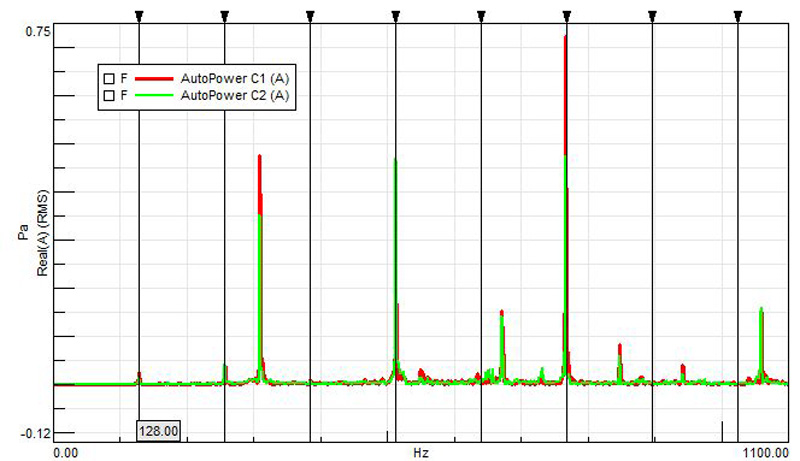Select the fifth harmonic cursor marker triangle
The image size is (800, 461).
tap(481, 16)
